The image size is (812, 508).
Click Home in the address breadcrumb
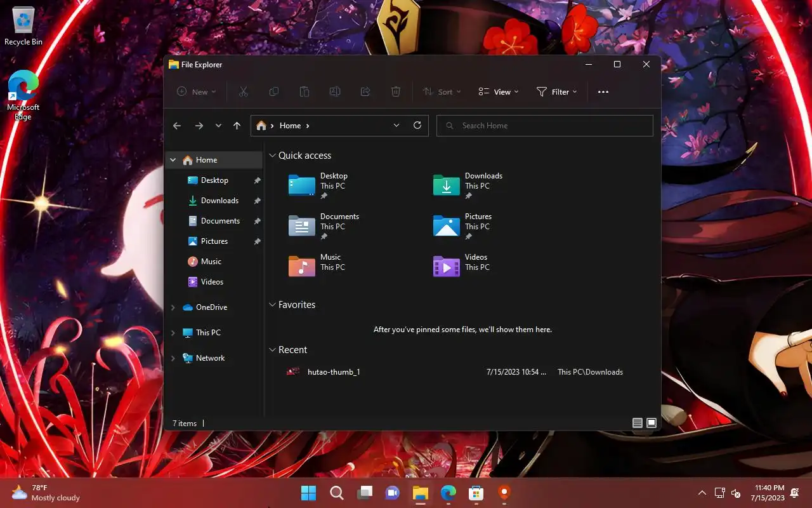[290, 126]
